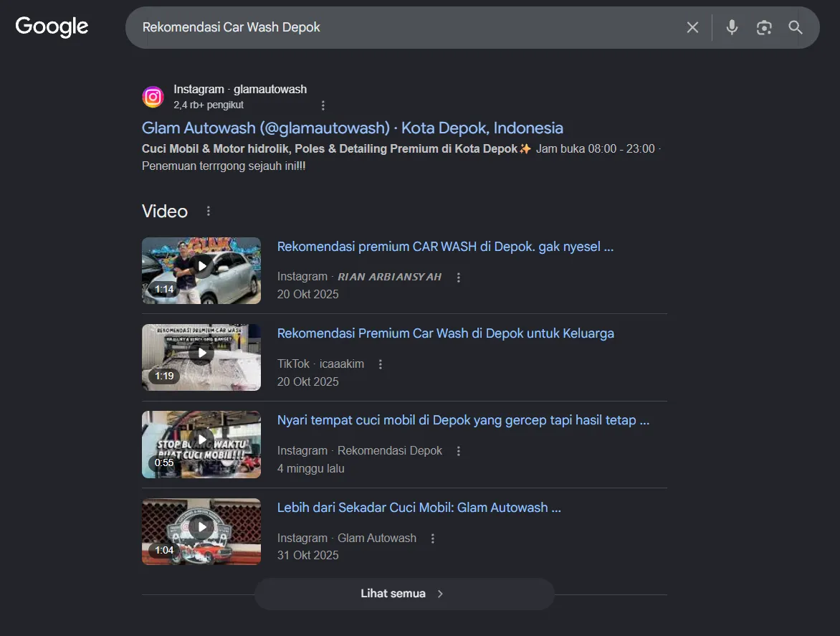The width and height of the screenshot is (840, 636).
Task: Open three-dot menu for RIAN ARBIANSYAH video
Action: 459,277
